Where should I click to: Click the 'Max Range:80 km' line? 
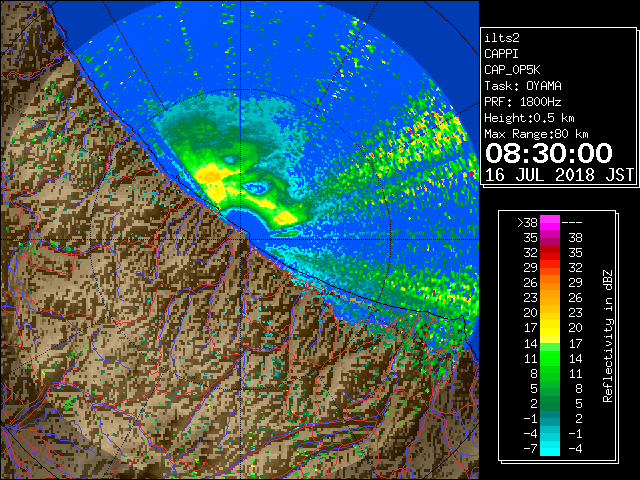536,134
